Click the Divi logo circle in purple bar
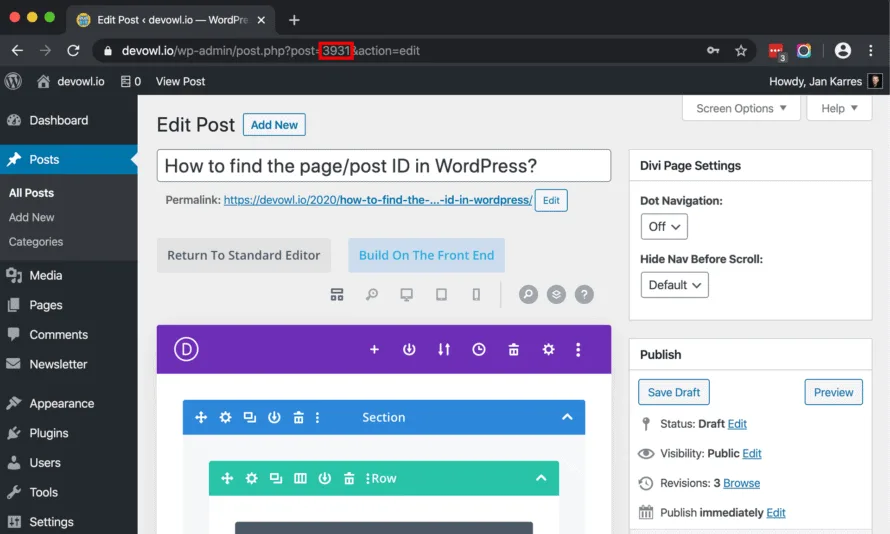Screen dimensions: 890x534 (186, 349)
